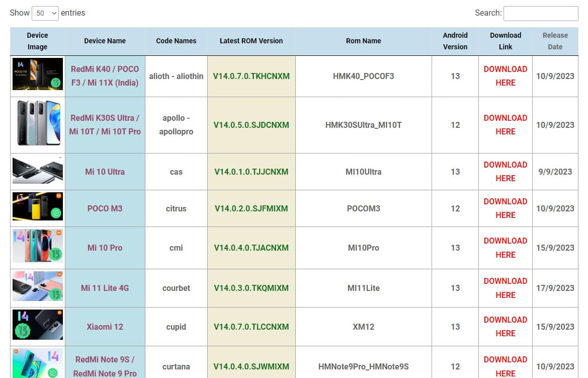Open the Mi 11 Lite 4G name link
The image size is (588, 378).
point(105,288)
